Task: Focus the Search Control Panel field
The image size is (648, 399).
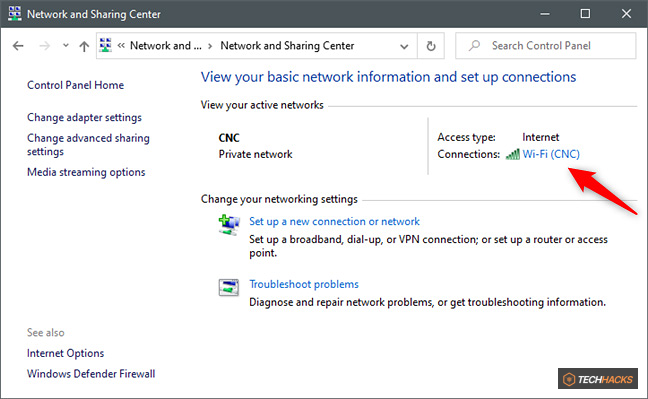Action: click(x=546, y=46)
